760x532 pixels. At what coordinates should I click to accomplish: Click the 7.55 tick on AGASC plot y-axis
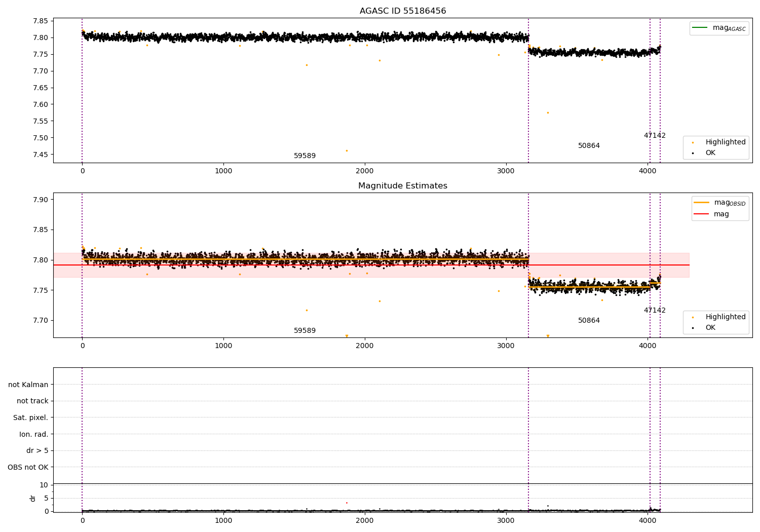click(41, 121)
